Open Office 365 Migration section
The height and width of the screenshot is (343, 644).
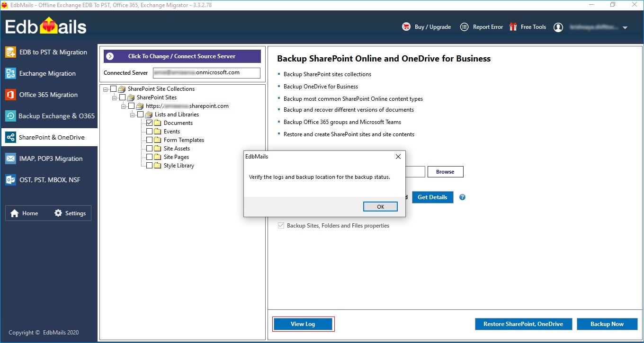49,95
